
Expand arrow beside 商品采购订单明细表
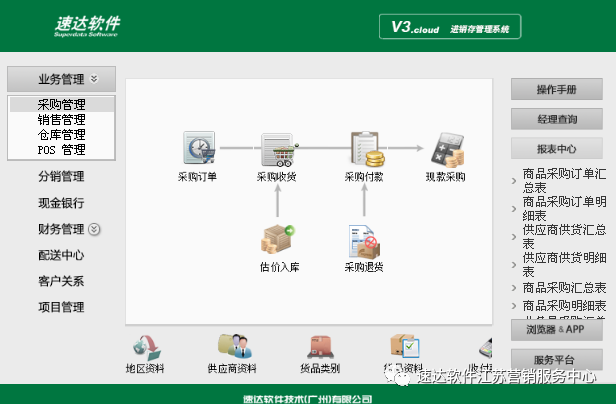point(514,209)
